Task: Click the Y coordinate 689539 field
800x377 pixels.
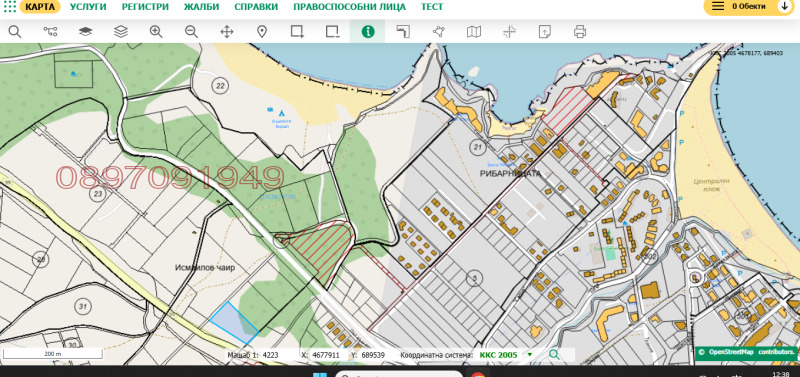Action: [x=372, y=355]
